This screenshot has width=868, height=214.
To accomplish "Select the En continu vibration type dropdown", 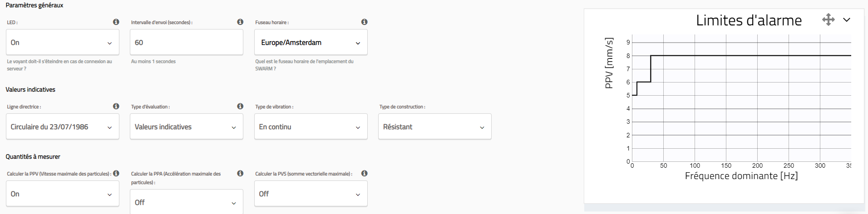I will point(311,127).
